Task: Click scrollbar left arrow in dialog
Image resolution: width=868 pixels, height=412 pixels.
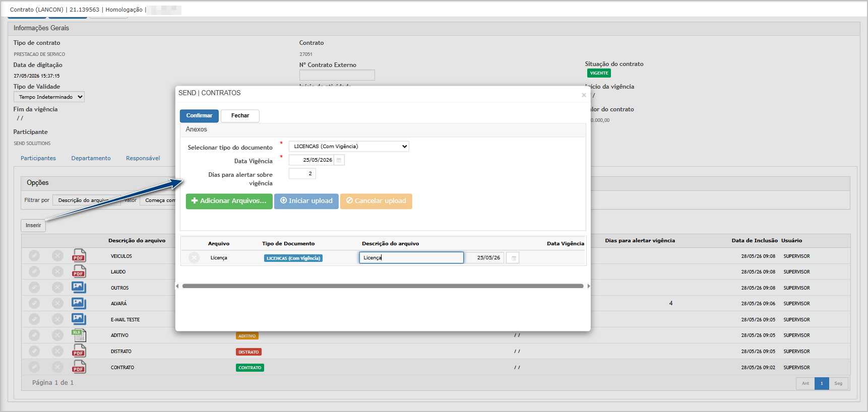Action: pos(177,286)
